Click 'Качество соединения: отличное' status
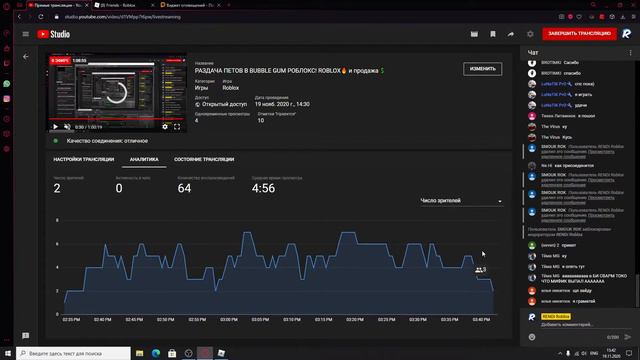 (x=107, y=141)
